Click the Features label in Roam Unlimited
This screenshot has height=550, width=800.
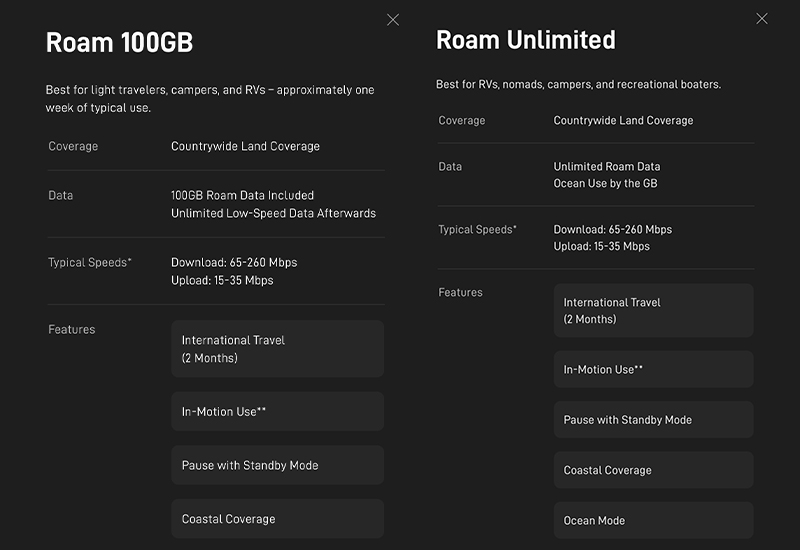460,293
